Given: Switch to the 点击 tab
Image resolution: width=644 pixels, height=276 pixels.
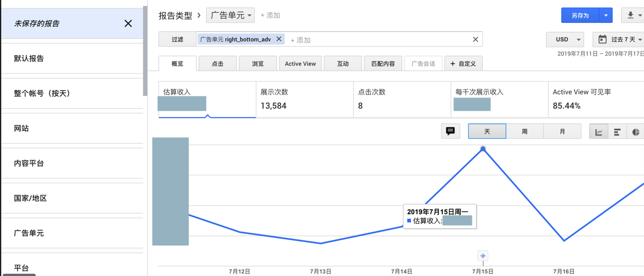Looking at the screenshot, I should click(218, 64).
